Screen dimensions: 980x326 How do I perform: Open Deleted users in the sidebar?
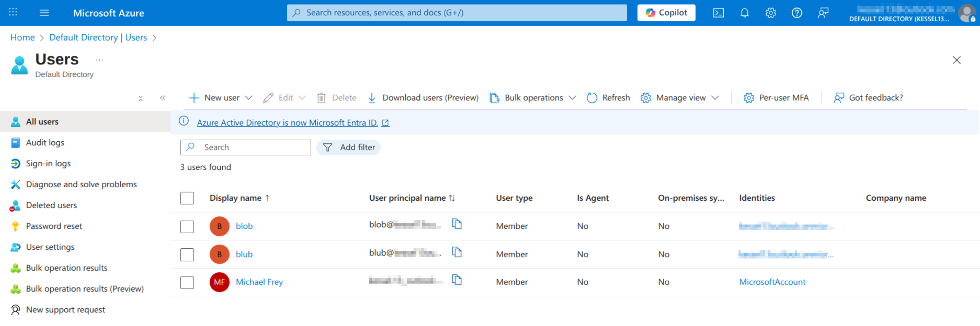coord(51,205)
